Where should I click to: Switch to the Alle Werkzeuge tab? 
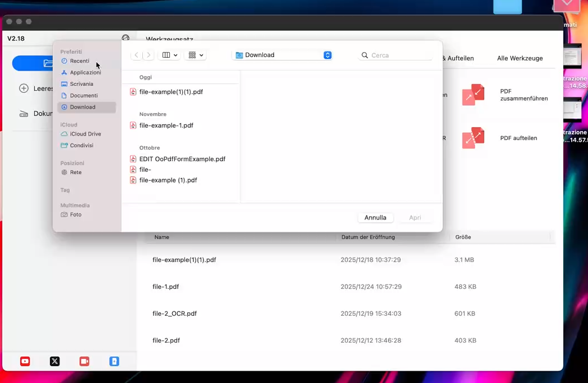[519, 58]
